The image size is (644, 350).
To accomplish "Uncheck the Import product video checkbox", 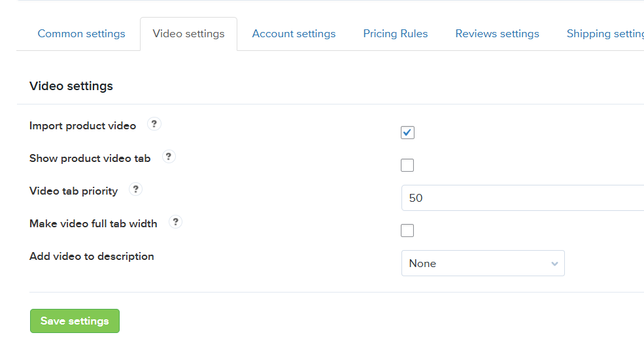I will point(407,133).
